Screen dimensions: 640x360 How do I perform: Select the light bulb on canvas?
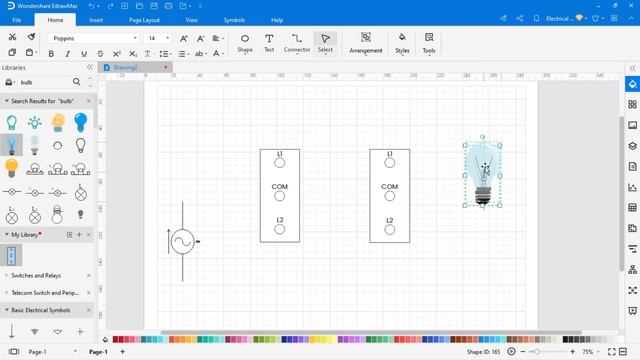click(x=482, y=175)
